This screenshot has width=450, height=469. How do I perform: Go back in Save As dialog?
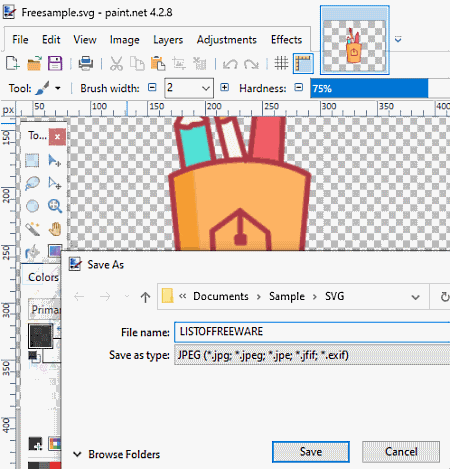click(x=79, y=296)
